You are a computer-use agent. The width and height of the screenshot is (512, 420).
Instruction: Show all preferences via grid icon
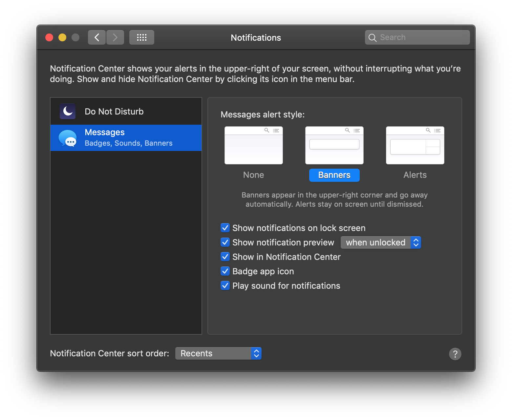(x=142, y=37)
